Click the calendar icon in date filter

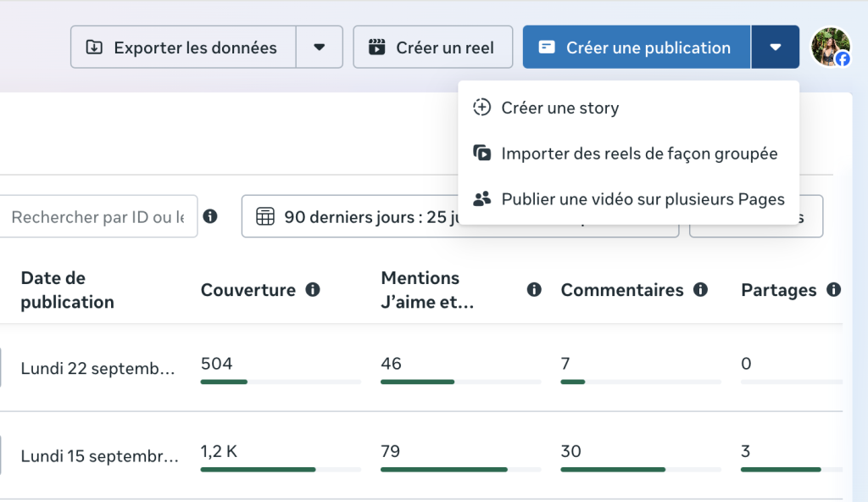coord(265,217)
